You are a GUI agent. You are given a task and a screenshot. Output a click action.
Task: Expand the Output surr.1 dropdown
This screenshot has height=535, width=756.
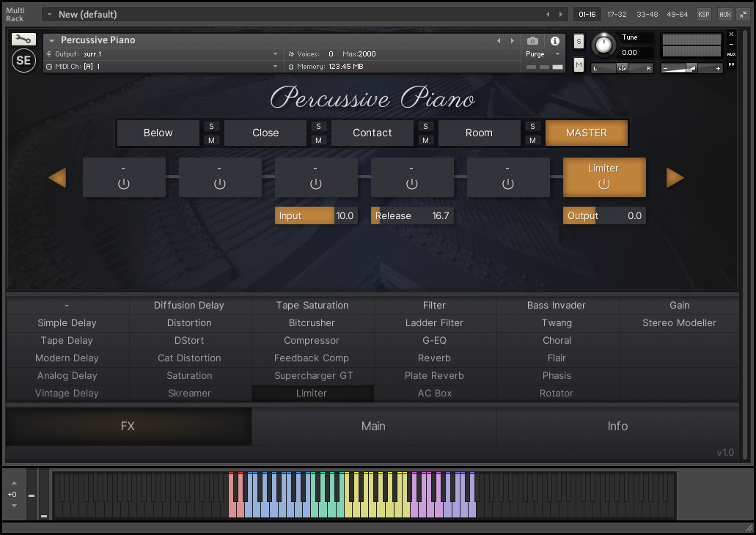click(275, 53)
